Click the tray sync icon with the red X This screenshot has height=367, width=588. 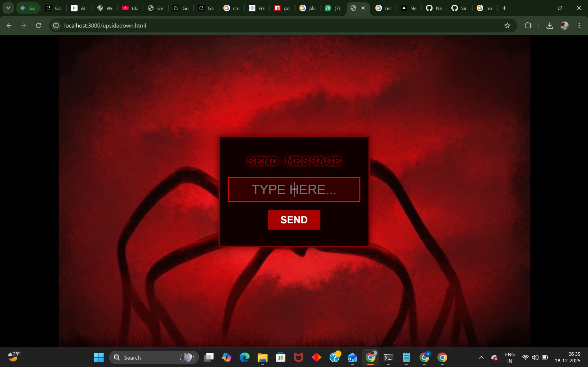(x=495, y=357)
